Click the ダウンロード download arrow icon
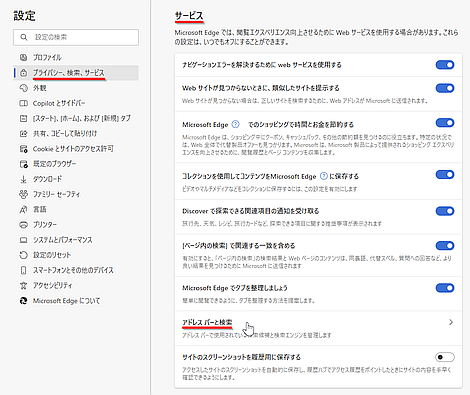This screenshot has height=395, width=470. pos(23,179)
